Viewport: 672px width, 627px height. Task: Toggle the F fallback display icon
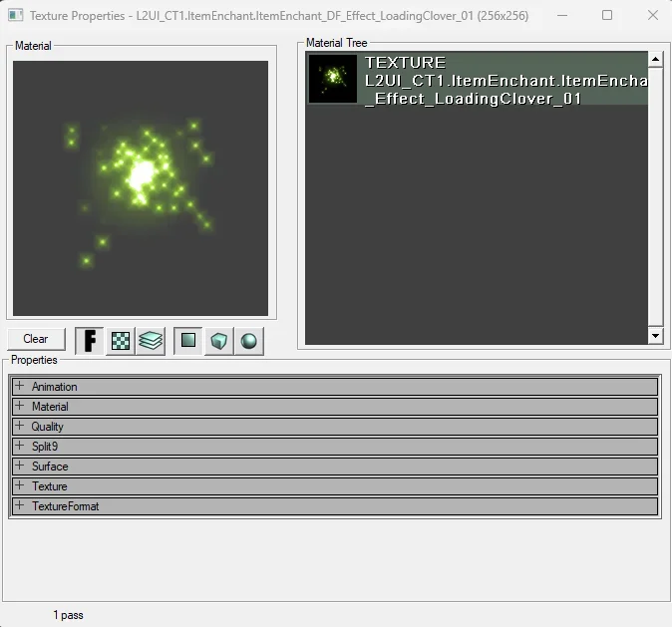click(x=90, y=341)
